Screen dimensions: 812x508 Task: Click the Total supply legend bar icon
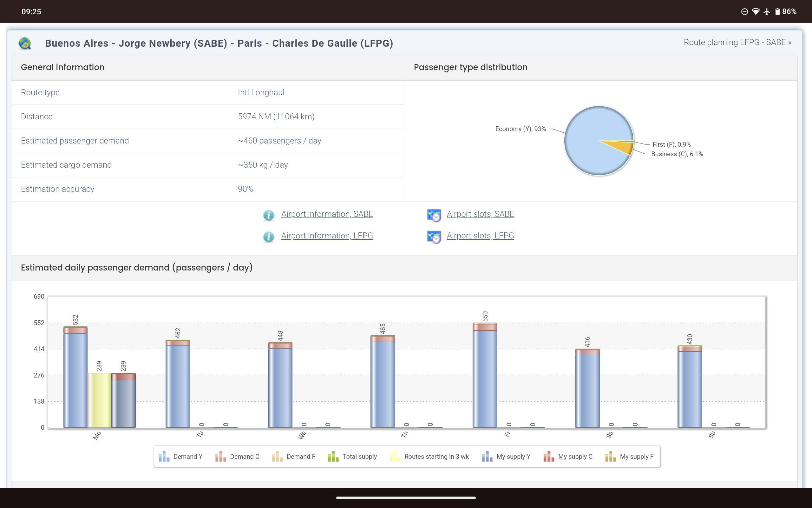pos(333,457)
